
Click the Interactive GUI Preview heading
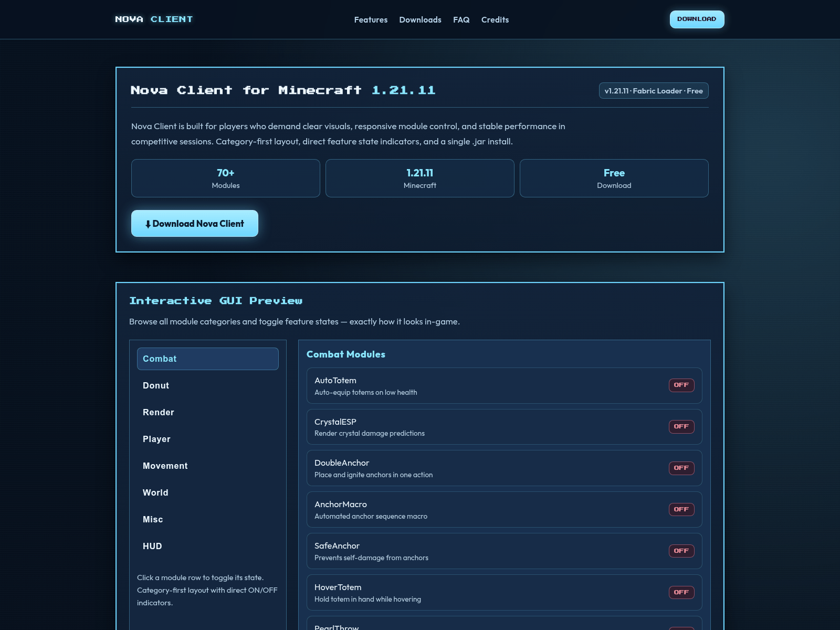tap(216, 301)
